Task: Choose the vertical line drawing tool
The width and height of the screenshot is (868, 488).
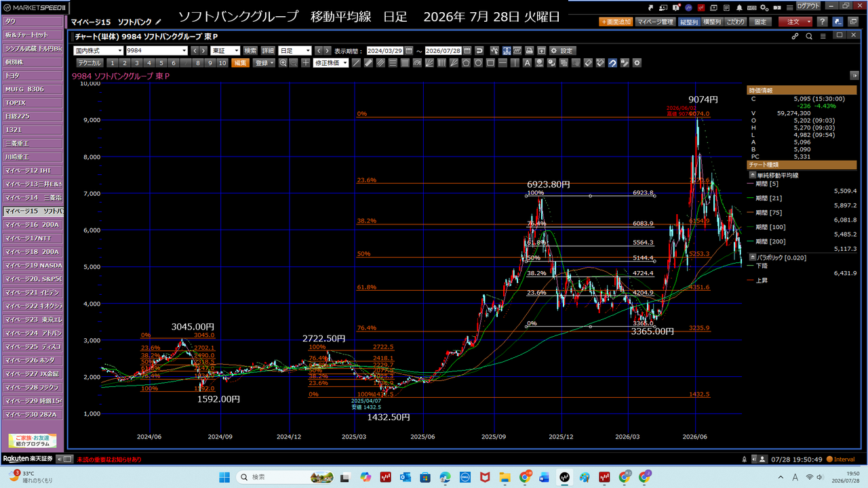Action: 515,63
